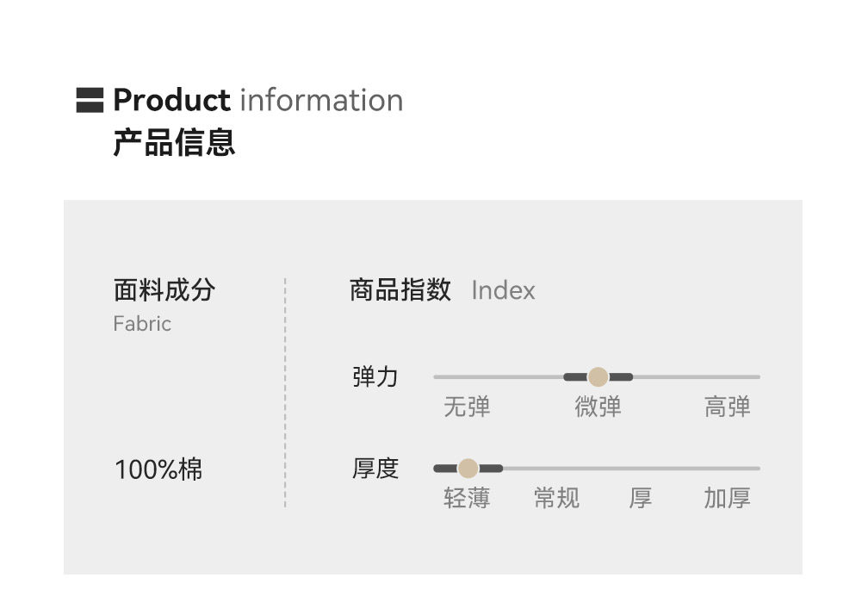
Task: Click the black bars icon beside Product information
Action: click(x=90, y=100)
